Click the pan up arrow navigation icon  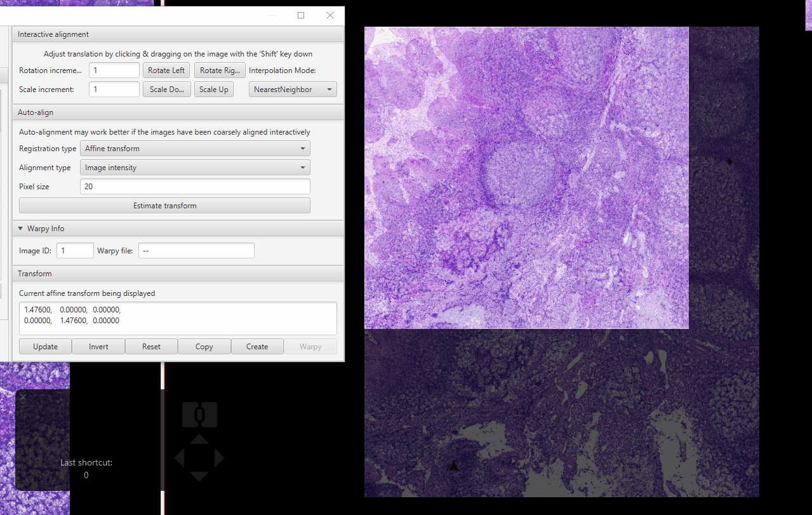tap(199, 438)
